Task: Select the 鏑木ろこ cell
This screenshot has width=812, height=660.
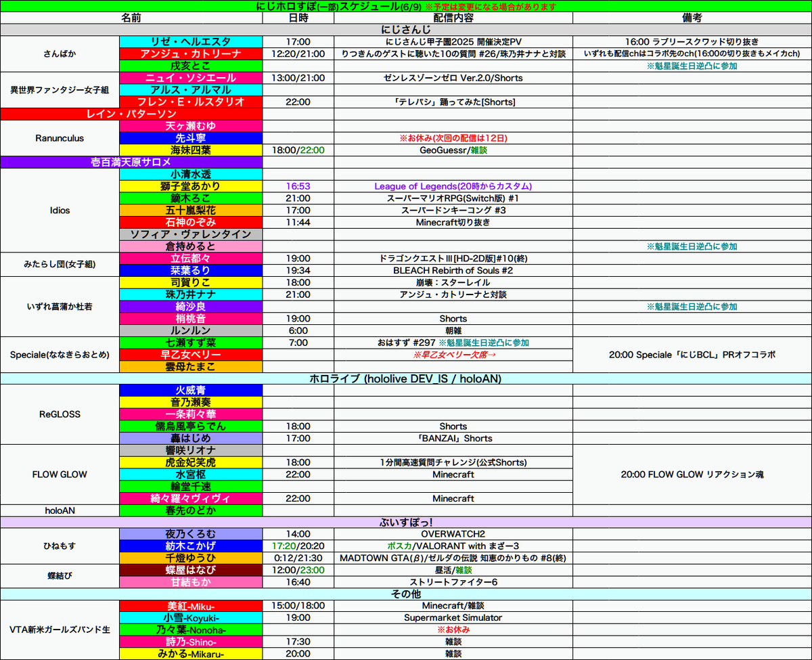Action: coord(191,198)
